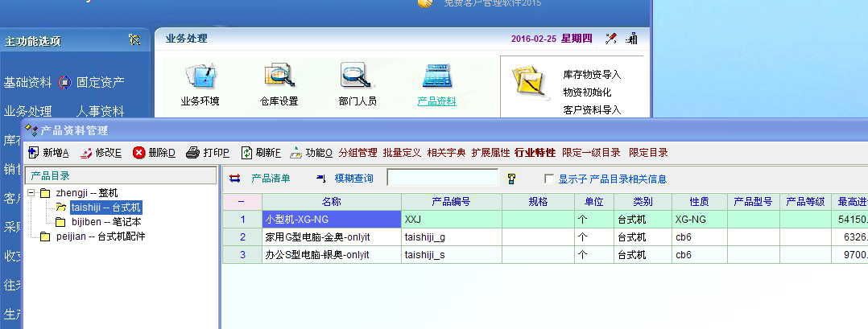Enable 显示子产品目录相关信息 checkbox
868x329 pixels.
coord(549,179)
